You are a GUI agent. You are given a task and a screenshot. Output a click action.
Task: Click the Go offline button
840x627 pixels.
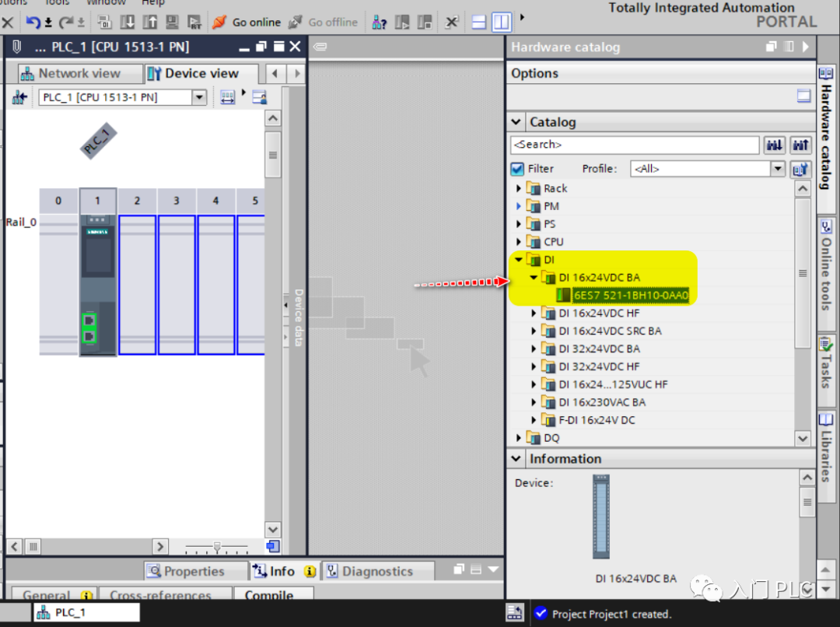point(323,22)
